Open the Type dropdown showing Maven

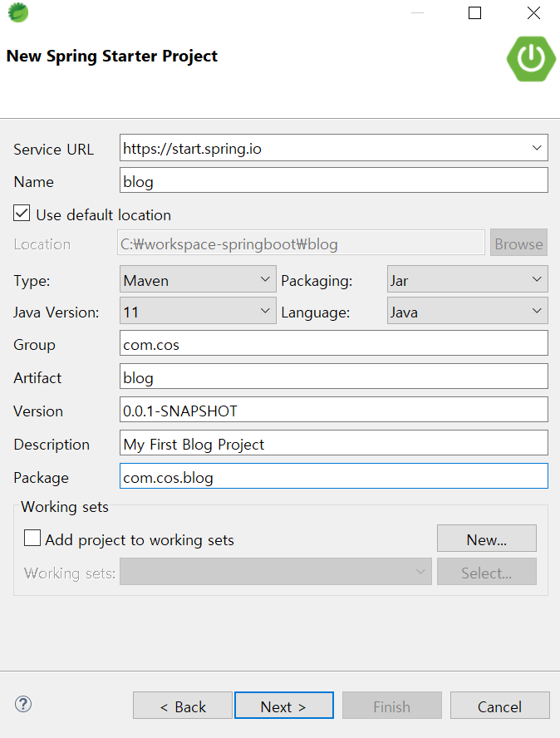[198, 279]
